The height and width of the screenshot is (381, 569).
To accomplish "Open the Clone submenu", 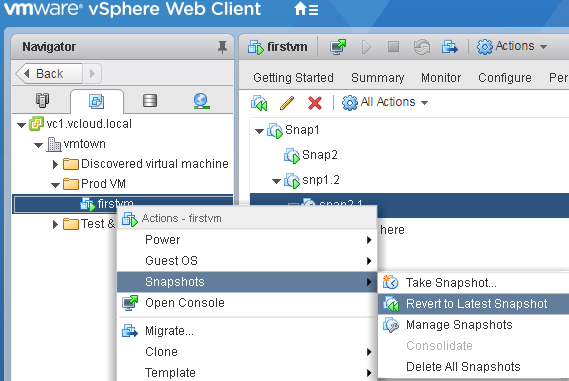I will pyautogui.click(x=247, y=352).
